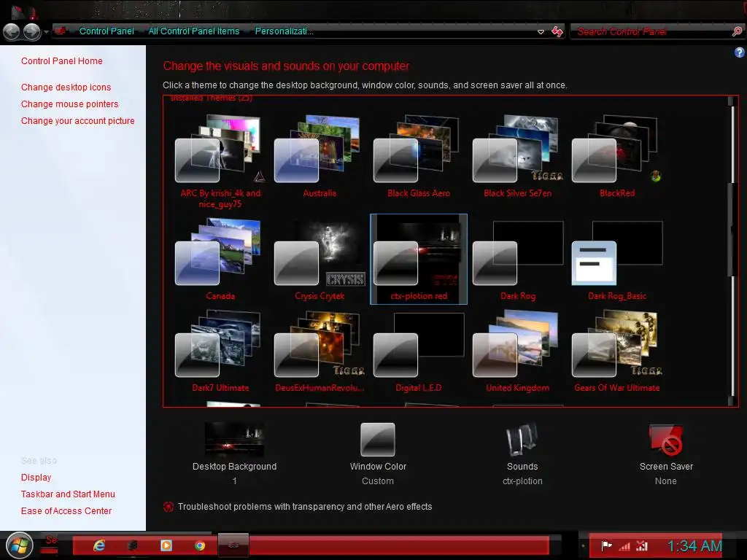This screenshot has width=747, height=560.
Task: Navigate to All Control Panel Items breadcrumb
Action: click(194, 31)
